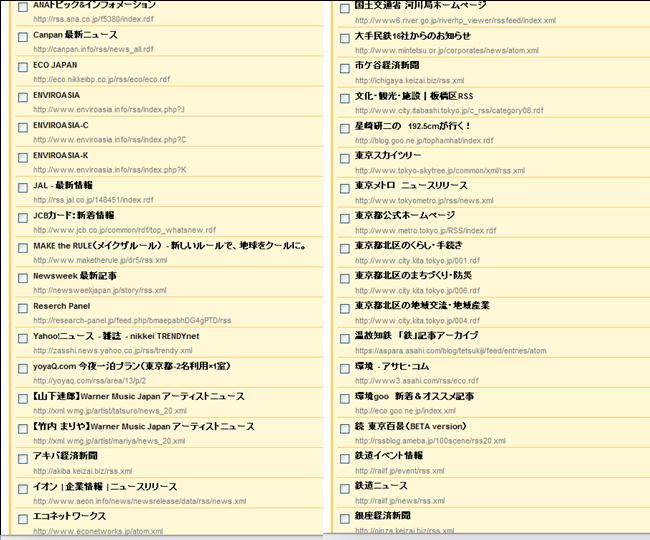Image resolution: width=650 pixels, height=540 pixels.
Task: Check the エコネットワークス checkbox
Action: click(23, 519)
